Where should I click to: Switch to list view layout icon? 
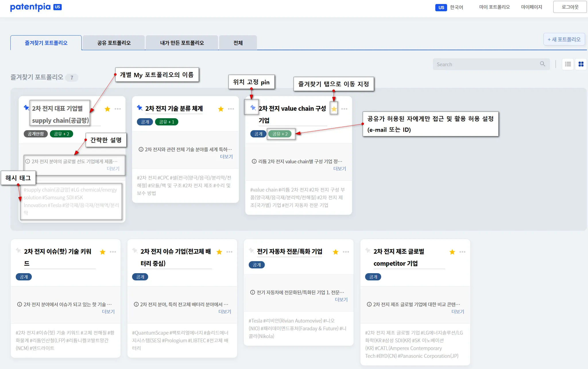tap(568, 64)
